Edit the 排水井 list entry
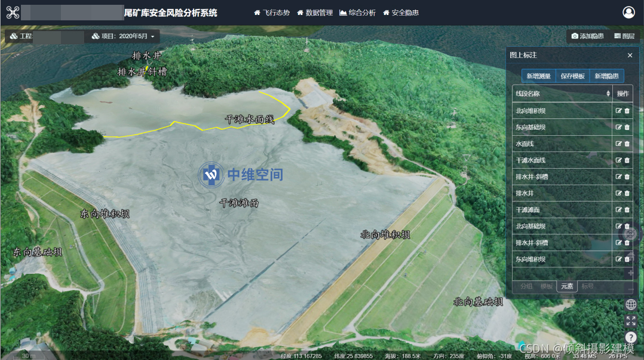This screenshot has width=644, height=360. point(618,193)
